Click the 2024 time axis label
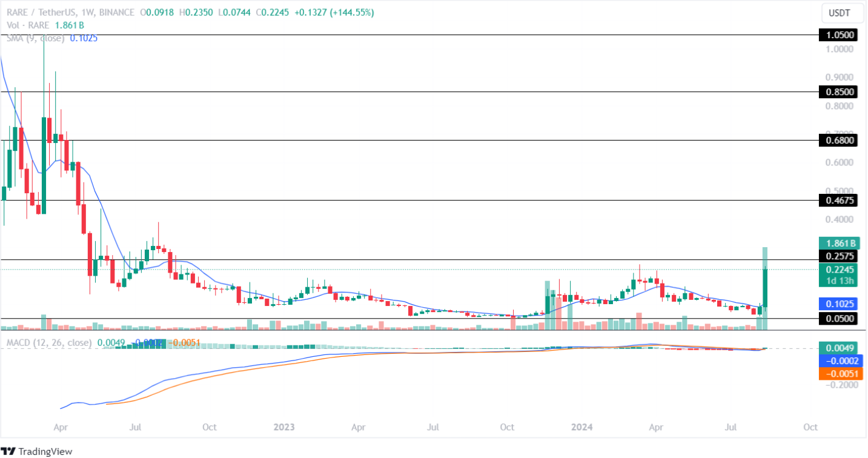Screen dimensions: 868x458 coord(581,426)
